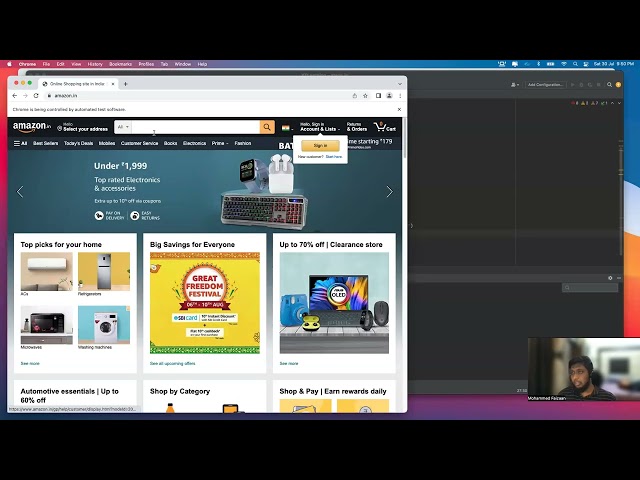The width and height of the screenshot is (640, 480).
Task: Open Chrome's tab search chevron
Action: (400, 84)
